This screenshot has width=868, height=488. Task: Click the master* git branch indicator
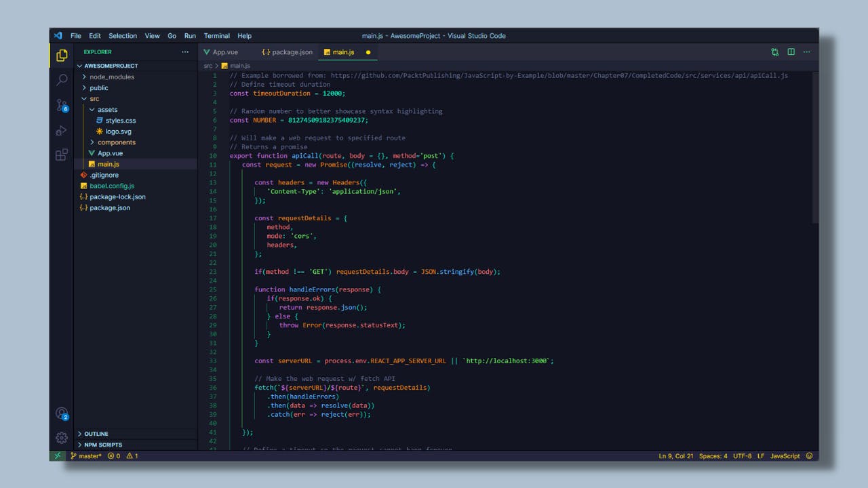pyautogui.click(x=86, y=456)
